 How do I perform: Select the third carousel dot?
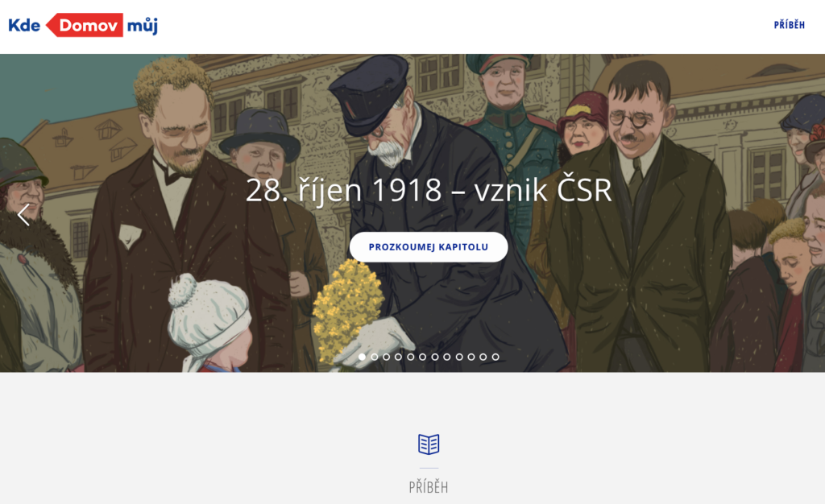click(x=386, y=357)
